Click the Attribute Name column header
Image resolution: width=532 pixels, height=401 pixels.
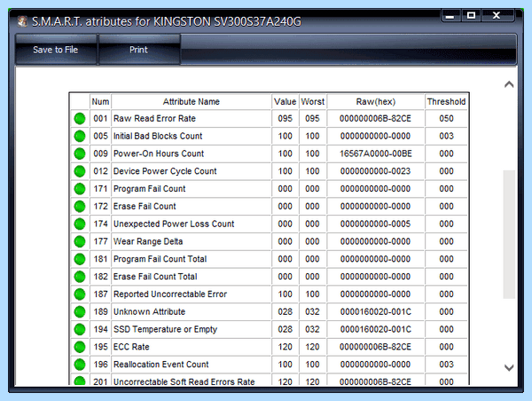(192, 101)
